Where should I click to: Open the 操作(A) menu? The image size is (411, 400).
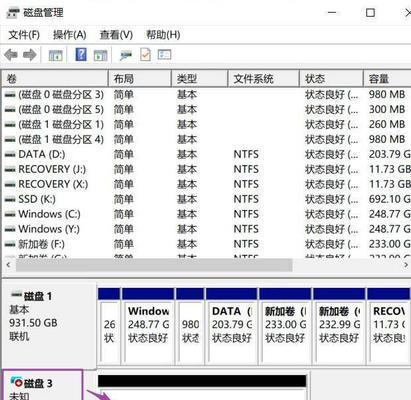pyautogui.click(x=70, y=35)
